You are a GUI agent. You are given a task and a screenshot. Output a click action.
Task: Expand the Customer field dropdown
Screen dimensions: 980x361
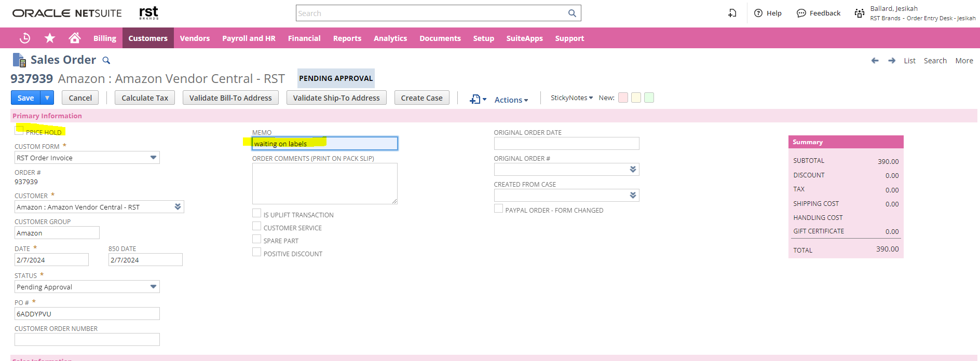pos(178,207)
